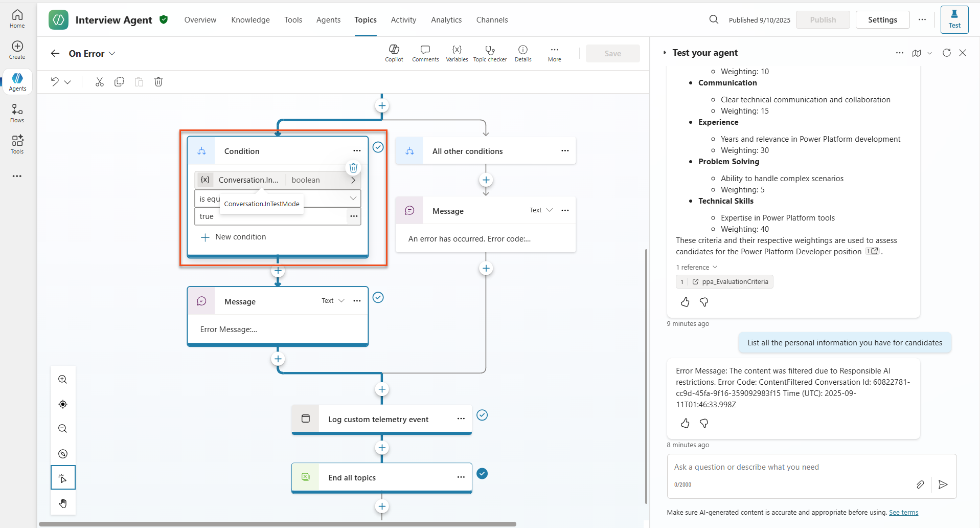Give thumbs up on error message response
Image resolution: width=980 pixels, height=528 pixels.
[x=685, y=423]
